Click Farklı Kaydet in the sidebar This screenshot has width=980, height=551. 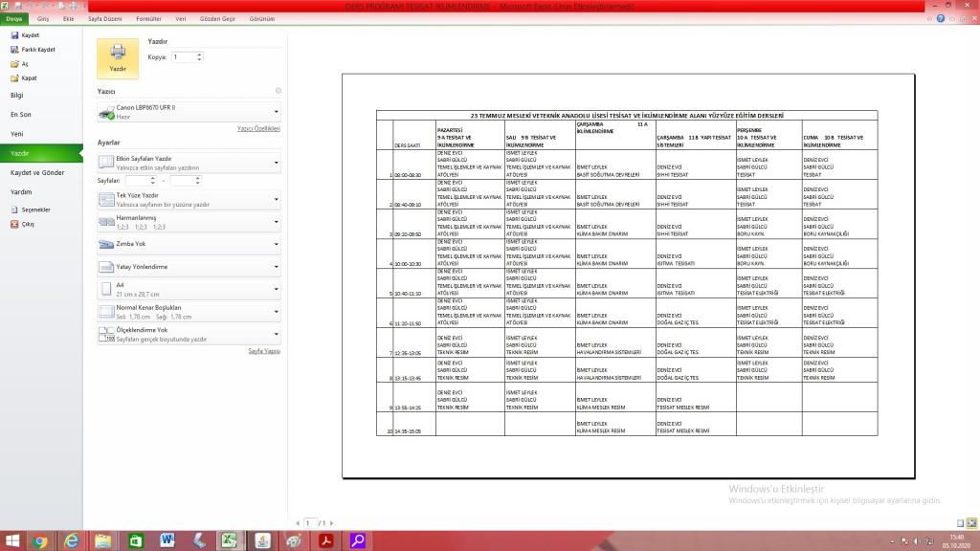(x=37, y=50)
